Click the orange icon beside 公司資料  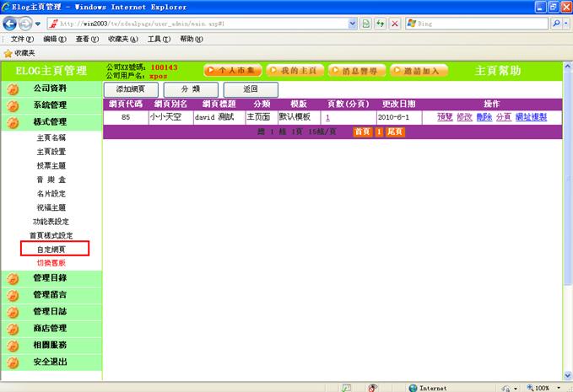13,89
